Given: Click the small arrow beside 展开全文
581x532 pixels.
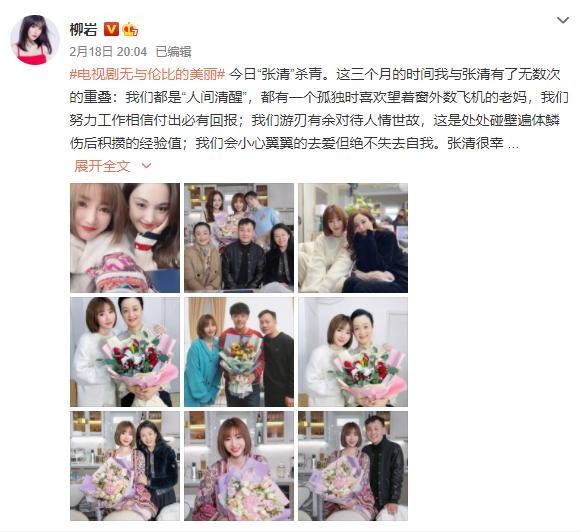Looking at the screenshot, I should tap(147, 166).
